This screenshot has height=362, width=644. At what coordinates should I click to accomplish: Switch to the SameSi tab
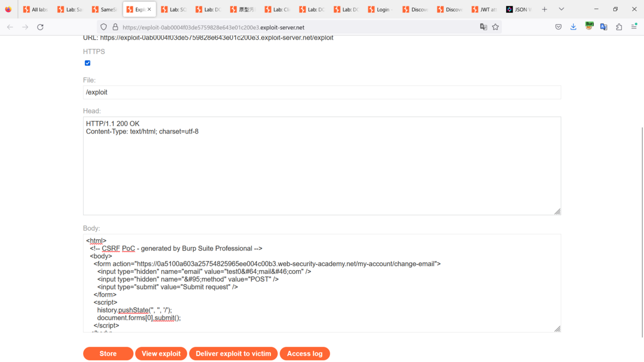point(104,10)
